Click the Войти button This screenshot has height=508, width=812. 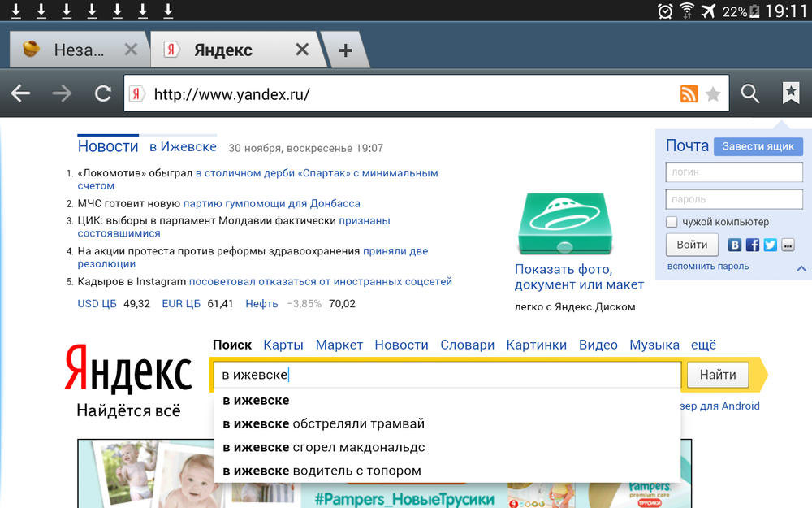692,245
